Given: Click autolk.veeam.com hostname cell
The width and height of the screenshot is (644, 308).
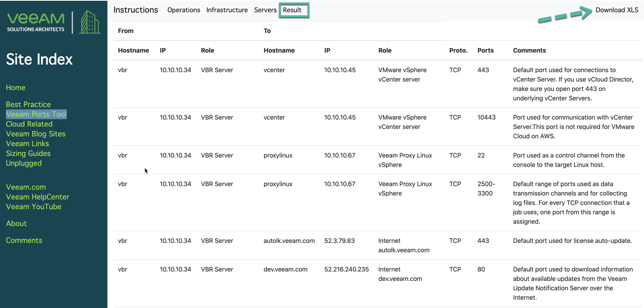Looking at the screenshot, I should pyautogui.click(x=289, y=241).
